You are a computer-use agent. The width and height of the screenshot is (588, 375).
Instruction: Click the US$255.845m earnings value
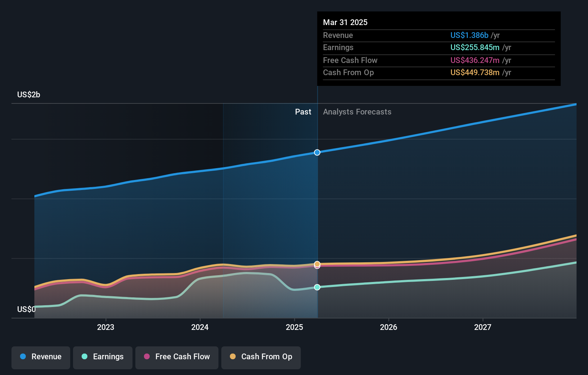point(475,47)
